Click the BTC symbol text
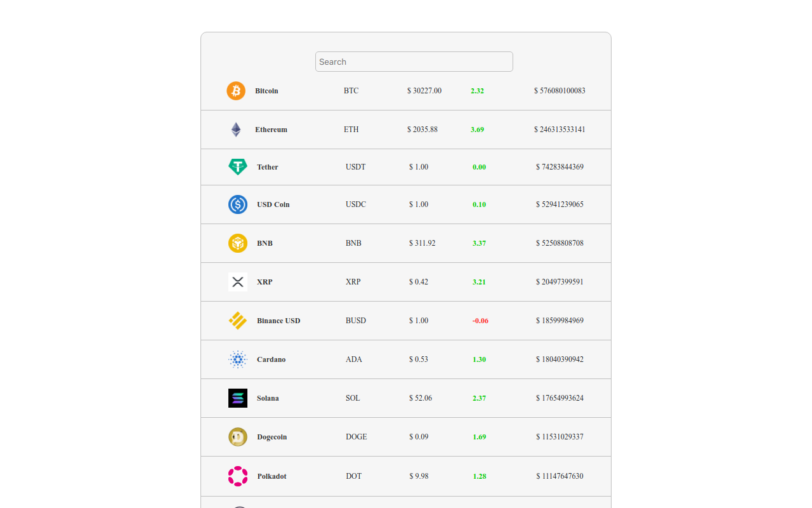The height and width of the screenshot is (508, 812). pos(351,91)
